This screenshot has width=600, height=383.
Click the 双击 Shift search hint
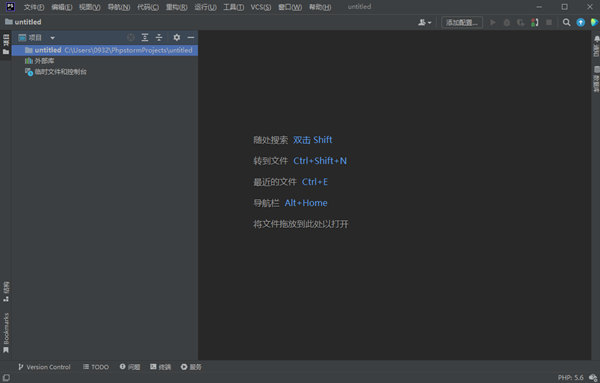[x=313, y=140]
